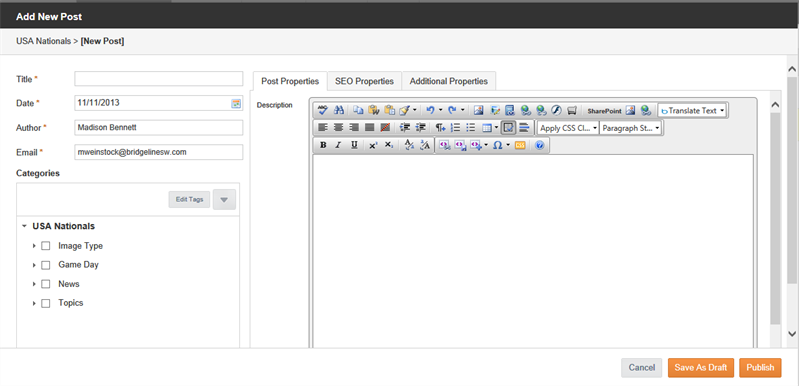The width and height of the screenshot is (799, 386).
Task: Open find and replace binoculars icon
Action: pyautogui.click(x=339, y=110)
